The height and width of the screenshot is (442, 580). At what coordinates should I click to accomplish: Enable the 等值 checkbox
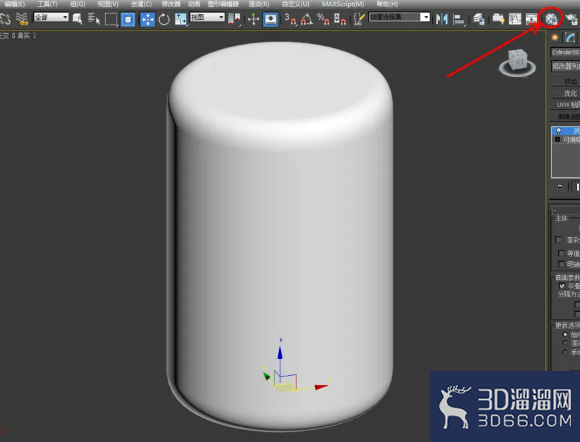tap(561, 253)
